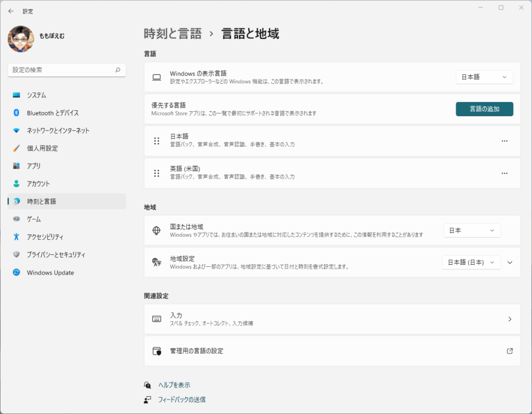This screenshot has height=414, width=532.
Task: Click the keyboard icon in 入力 row
Action: (156, 319)
